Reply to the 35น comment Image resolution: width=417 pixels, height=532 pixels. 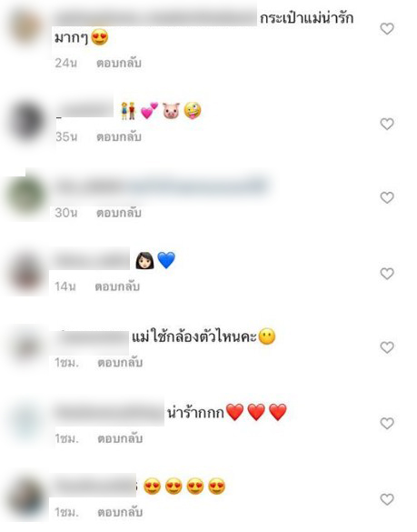(119, 137)
